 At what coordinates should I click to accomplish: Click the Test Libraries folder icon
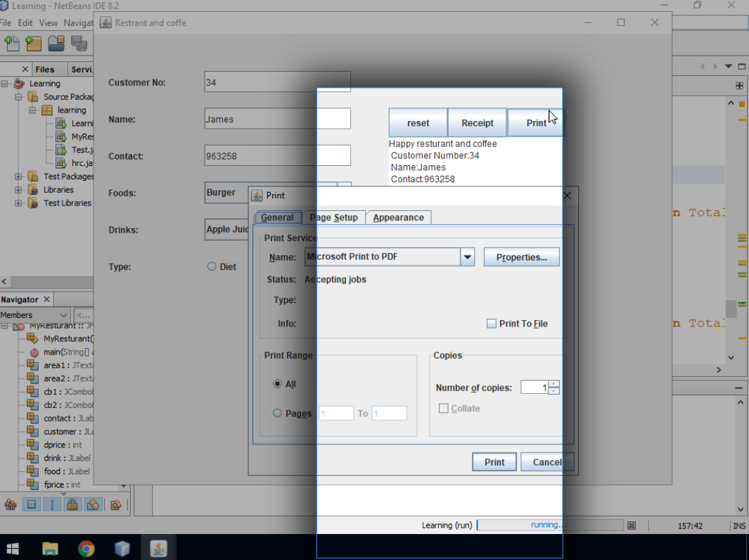(33, 203)
